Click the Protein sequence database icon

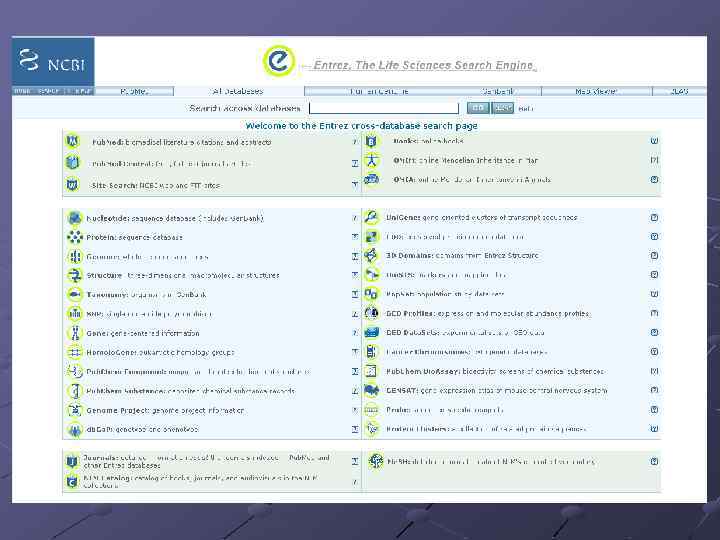(x=74, y=237)
